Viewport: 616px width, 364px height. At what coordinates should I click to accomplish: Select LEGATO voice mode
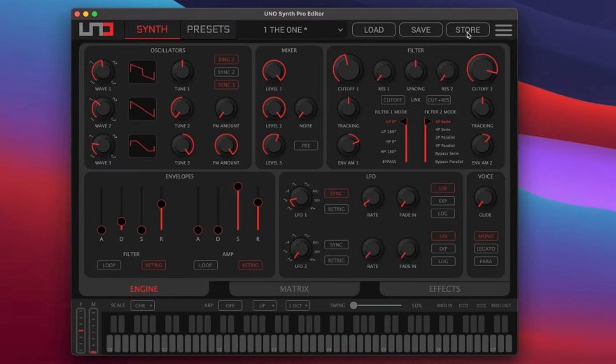(486, 249)
